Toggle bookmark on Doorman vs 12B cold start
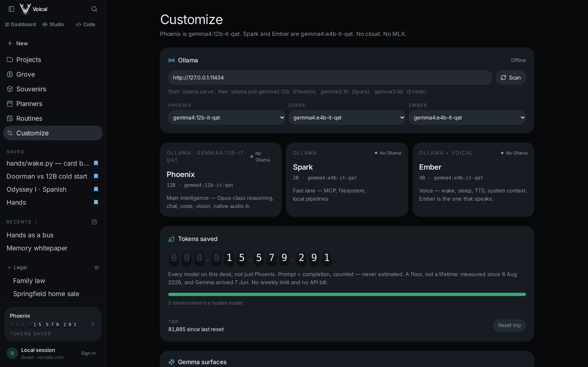The height and width of the screenshot is (367, 588). click(96, 176)
